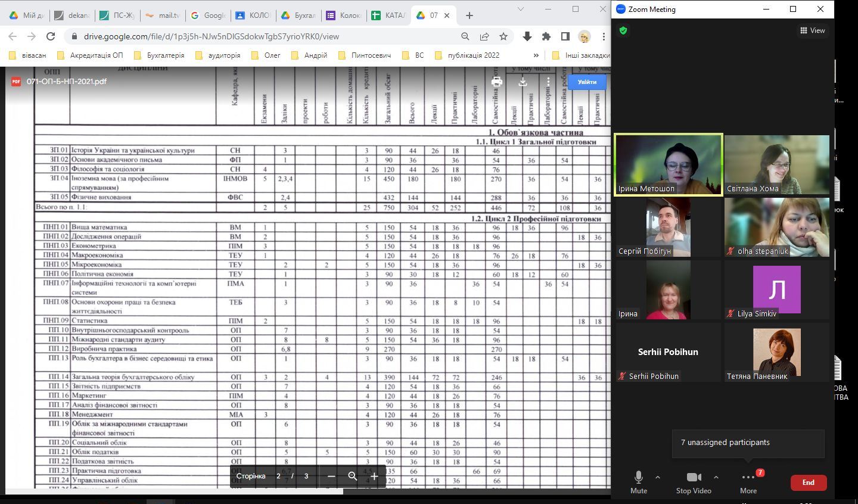Click the print icon in PDF viewer

(x=496, y=82)
